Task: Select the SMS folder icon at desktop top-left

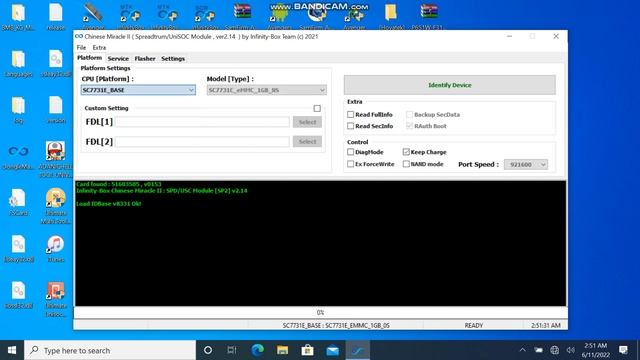Action: point(18,17)
